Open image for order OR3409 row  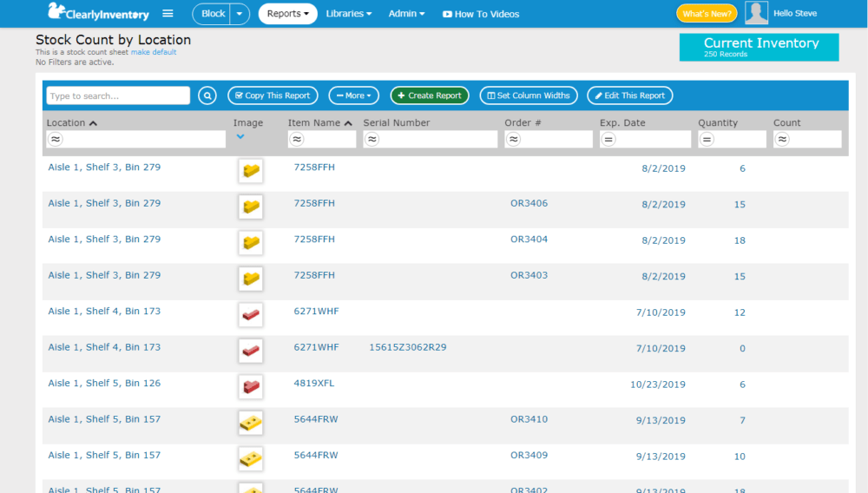251,458
